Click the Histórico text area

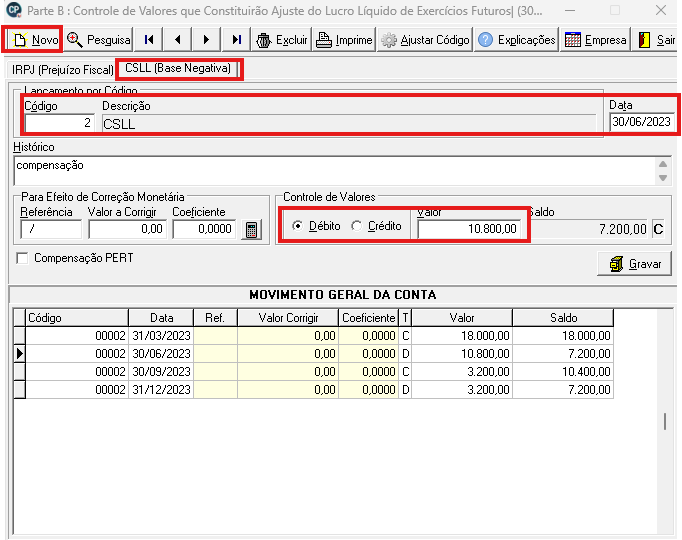pos(335,170)
